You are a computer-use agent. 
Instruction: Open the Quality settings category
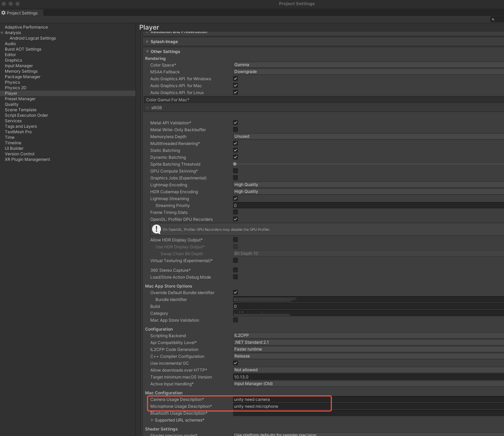(x=12, y=104)
